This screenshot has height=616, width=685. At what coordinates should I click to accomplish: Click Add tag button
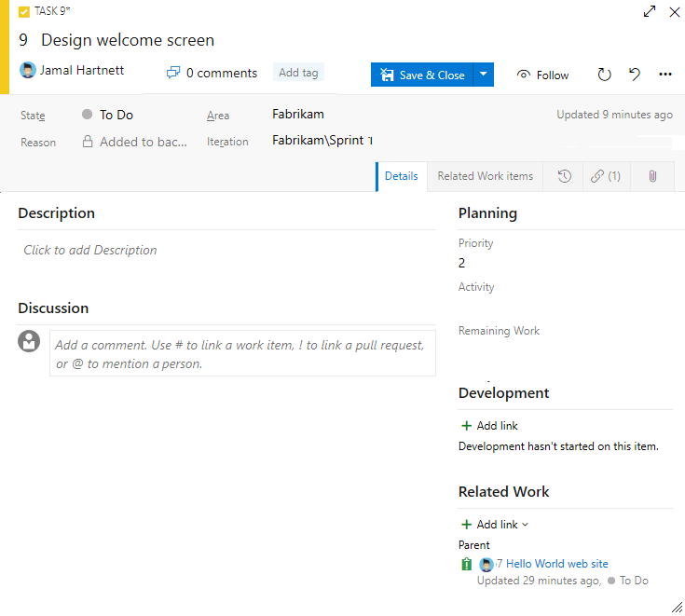coord(298,73)
